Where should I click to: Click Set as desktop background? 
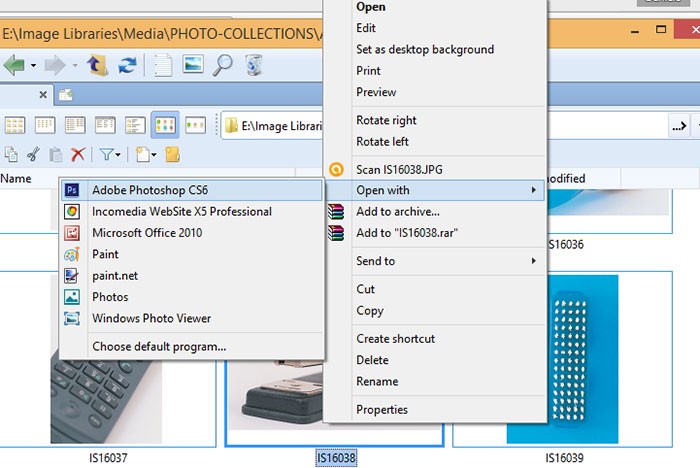[425, 49]
